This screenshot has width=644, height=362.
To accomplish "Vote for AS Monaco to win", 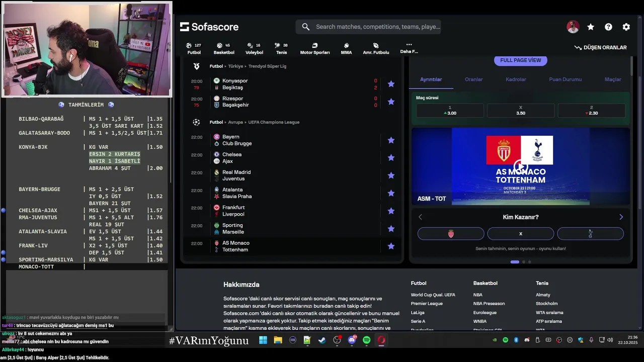I will point(451,234).
